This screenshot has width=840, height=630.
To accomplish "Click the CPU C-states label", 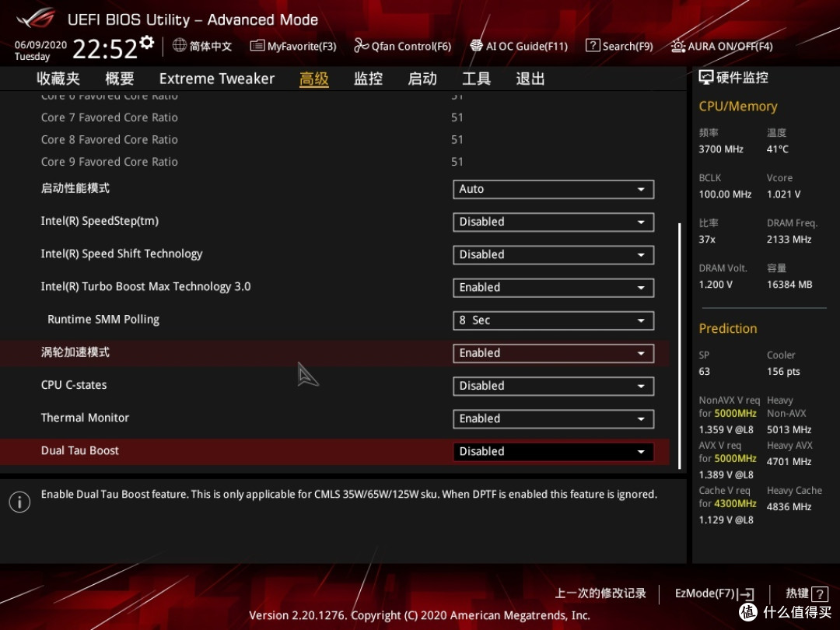I will click(x=74, y=385).
